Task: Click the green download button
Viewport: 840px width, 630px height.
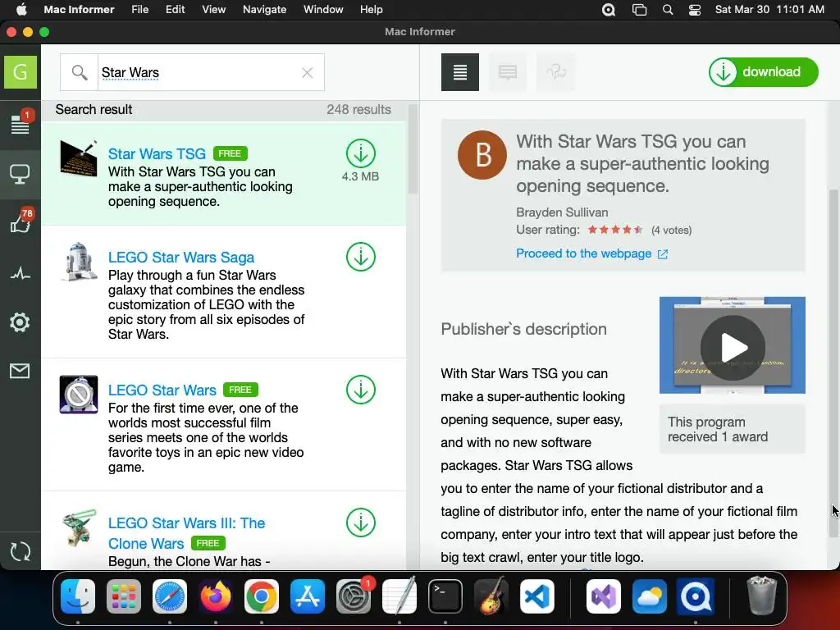Action: (x=764, y=72)
